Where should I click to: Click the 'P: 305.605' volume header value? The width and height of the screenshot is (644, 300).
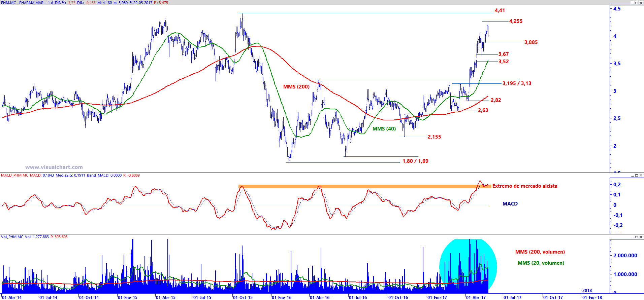[59, 237]
